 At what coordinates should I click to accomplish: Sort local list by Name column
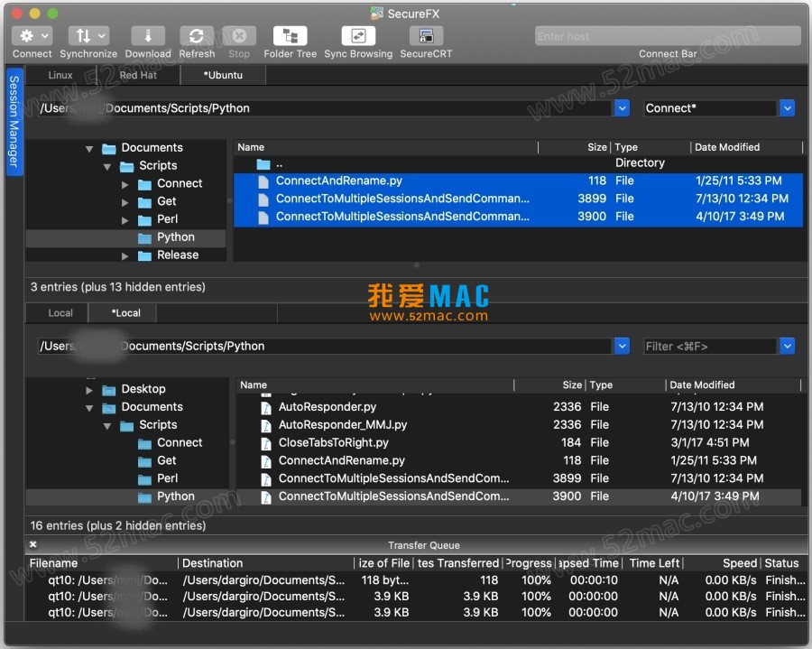tap(375, 385)
